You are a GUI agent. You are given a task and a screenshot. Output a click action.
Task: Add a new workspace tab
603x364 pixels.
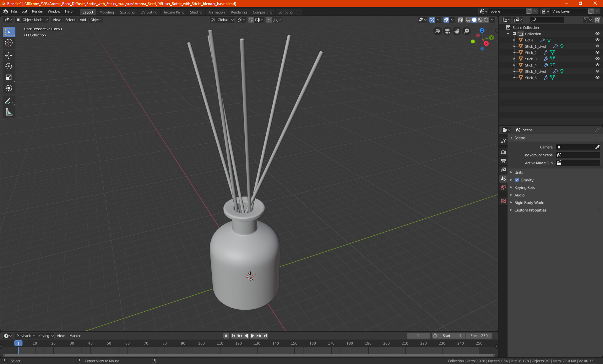point(299,12)
